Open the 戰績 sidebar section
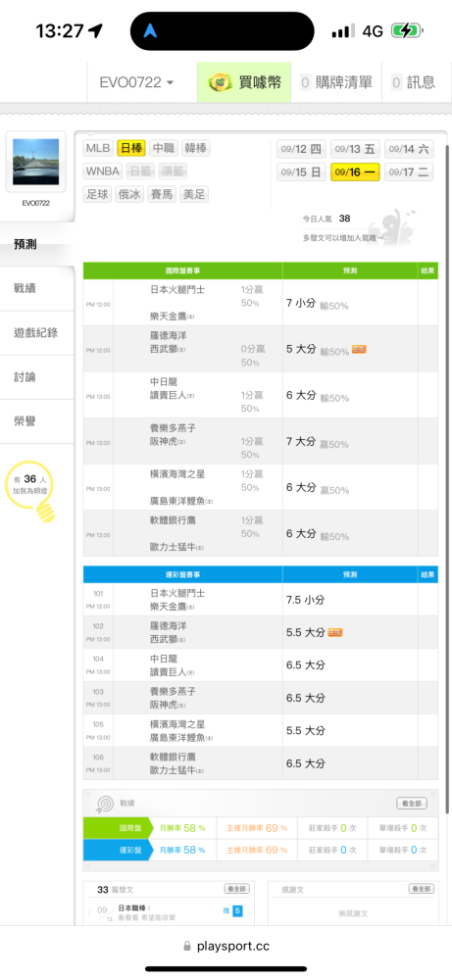Screen dimensions: 452x980 37,288
